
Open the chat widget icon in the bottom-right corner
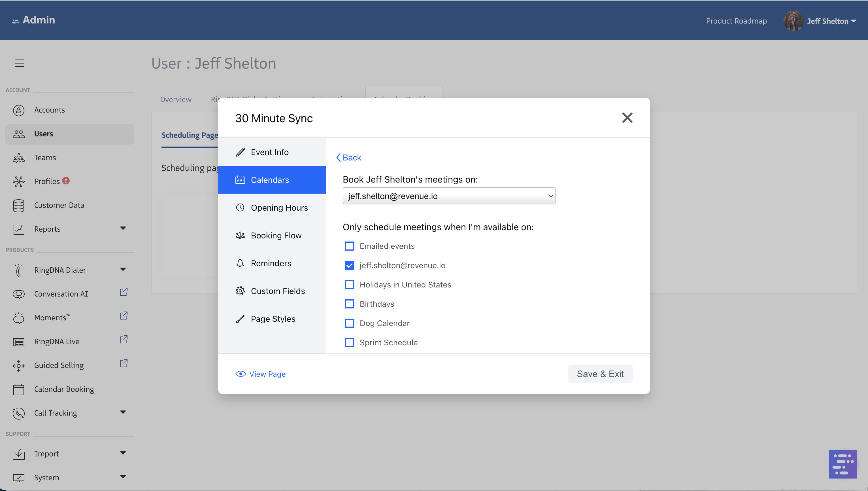coord(843,464)
